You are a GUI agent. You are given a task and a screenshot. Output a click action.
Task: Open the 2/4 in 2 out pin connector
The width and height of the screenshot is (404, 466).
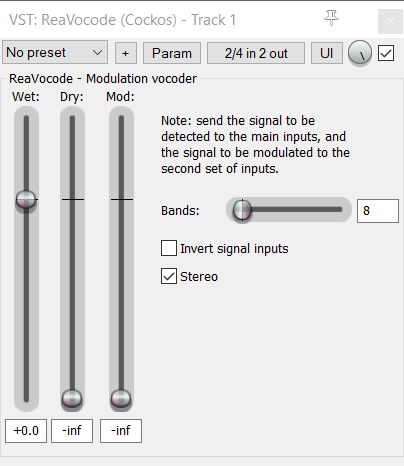tap(256, 53)
